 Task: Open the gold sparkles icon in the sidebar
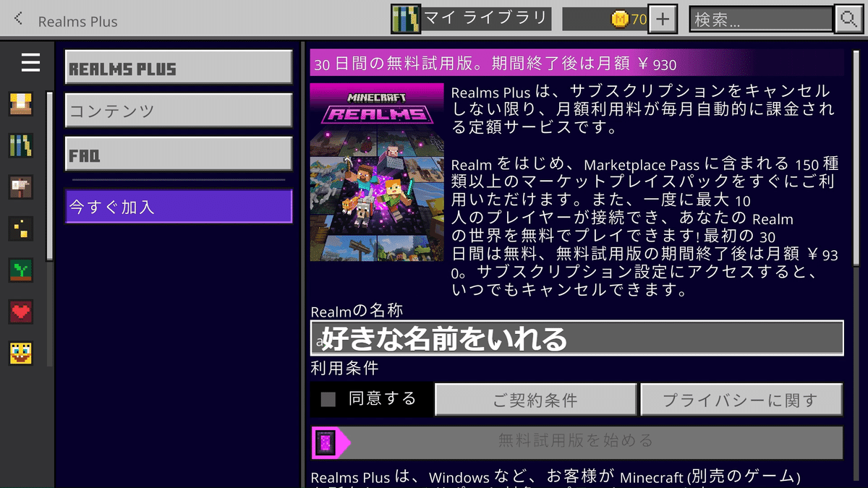21,228
